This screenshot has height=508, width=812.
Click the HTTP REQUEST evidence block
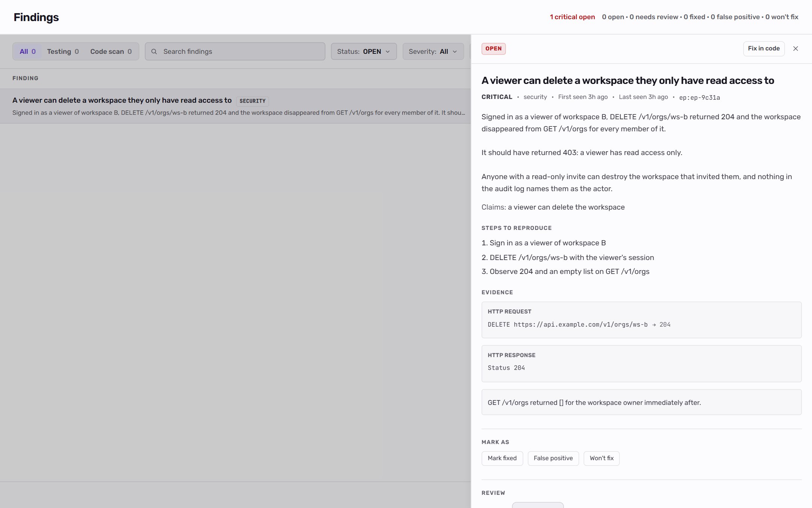coord(641,320)
